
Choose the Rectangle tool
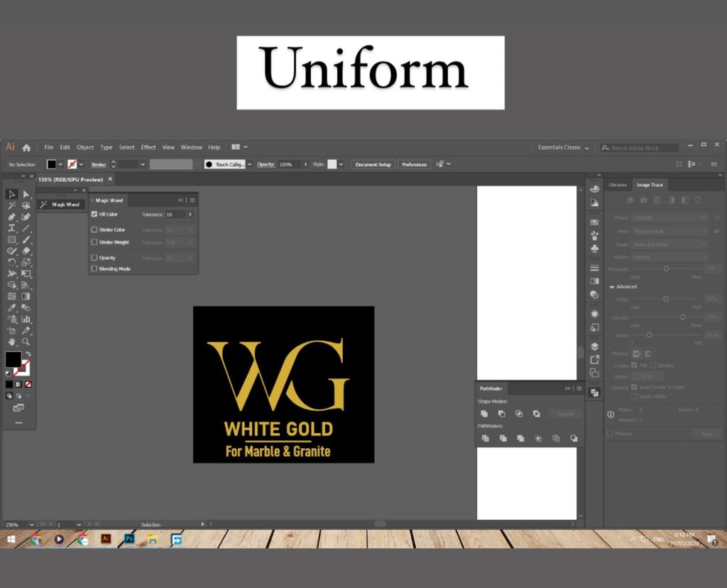11,240
